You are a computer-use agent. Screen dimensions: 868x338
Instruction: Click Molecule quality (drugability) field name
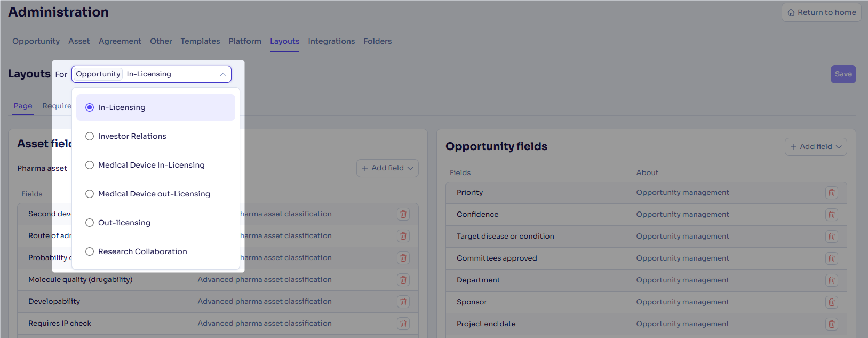[x=81, y=280]
